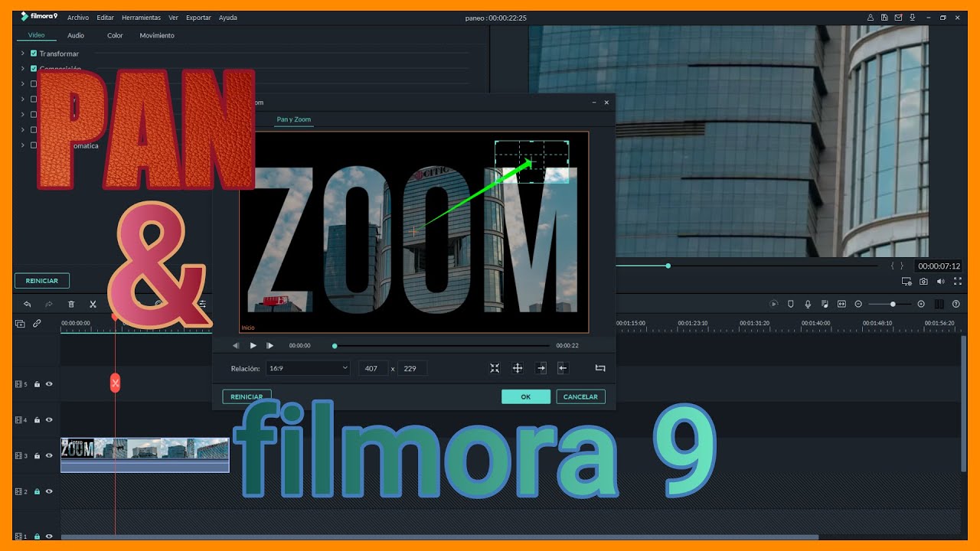Click the main preview scrubber handle
Image resolution: width=980 pixels, height=551 pixels.
pyautogui.click(x=668, y=266)
